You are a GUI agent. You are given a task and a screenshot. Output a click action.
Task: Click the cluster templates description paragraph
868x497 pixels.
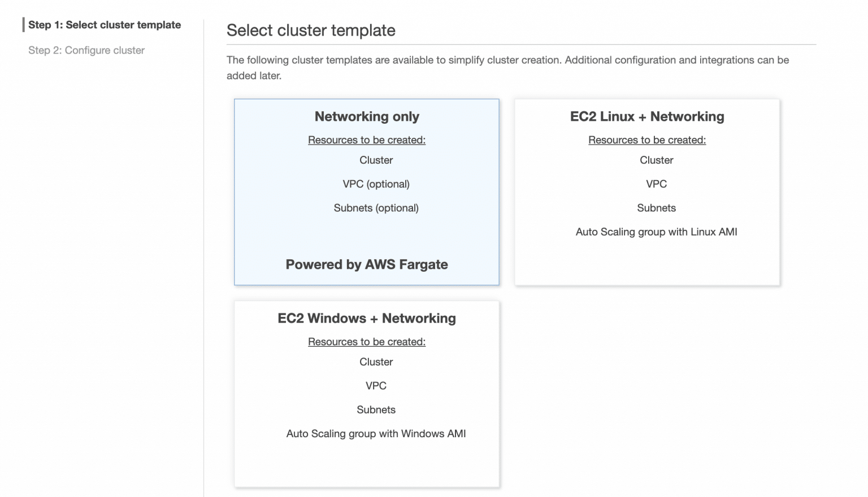coord(507,67)
